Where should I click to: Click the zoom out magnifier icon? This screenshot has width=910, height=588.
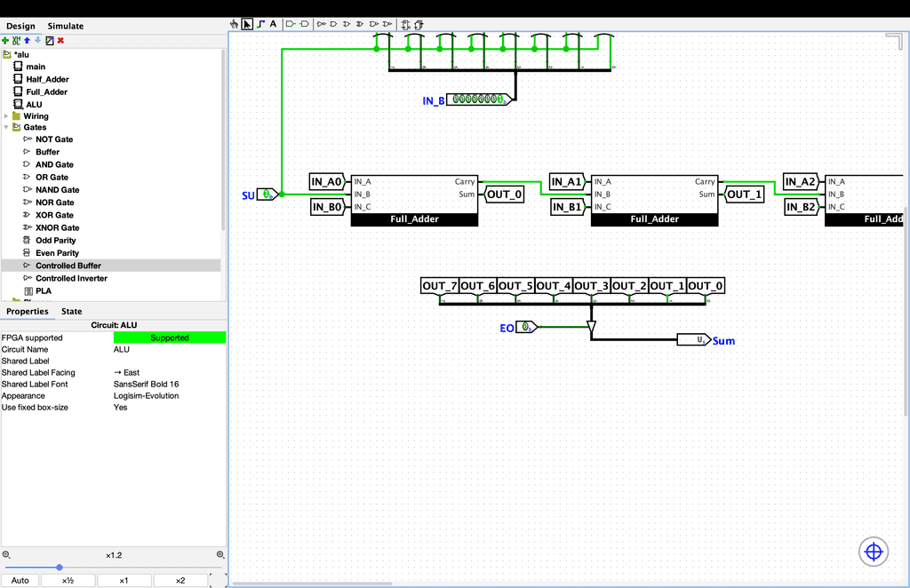click(6, 554)
